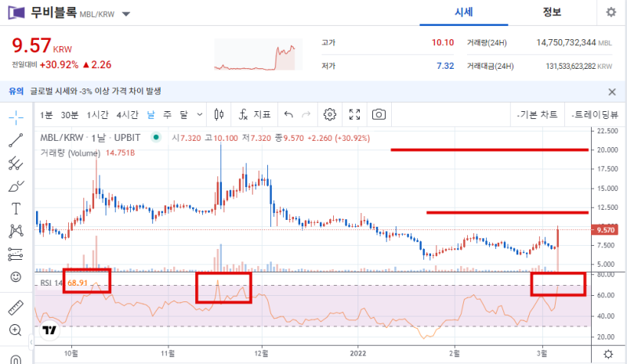
Task: Select the ruler measure tool
Action: click(x=16, y=308)
